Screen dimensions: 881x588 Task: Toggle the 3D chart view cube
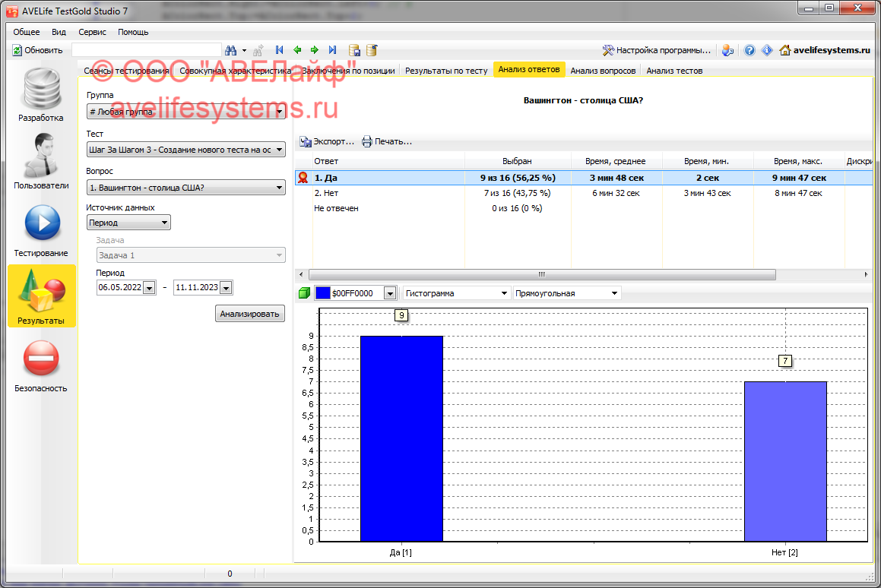[x=304, y=293]
